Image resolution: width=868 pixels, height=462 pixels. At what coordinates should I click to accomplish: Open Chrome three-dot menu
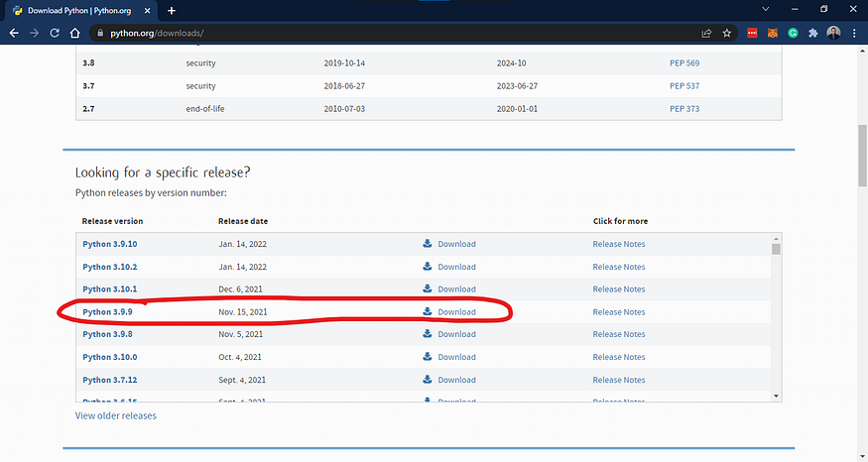[854, 33]
